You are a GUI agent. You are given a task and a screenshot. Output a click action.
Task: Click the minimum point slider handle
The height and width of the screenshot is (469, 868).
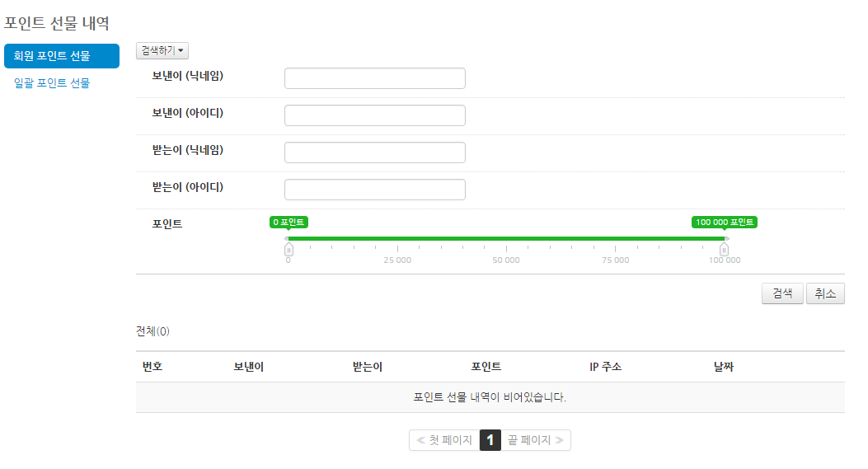[x=289, y=250]
